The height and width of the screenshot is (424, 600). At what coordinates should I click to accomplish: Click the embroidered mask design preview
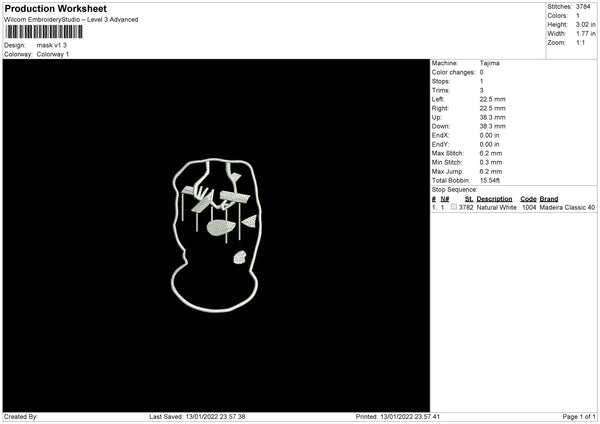216,235
